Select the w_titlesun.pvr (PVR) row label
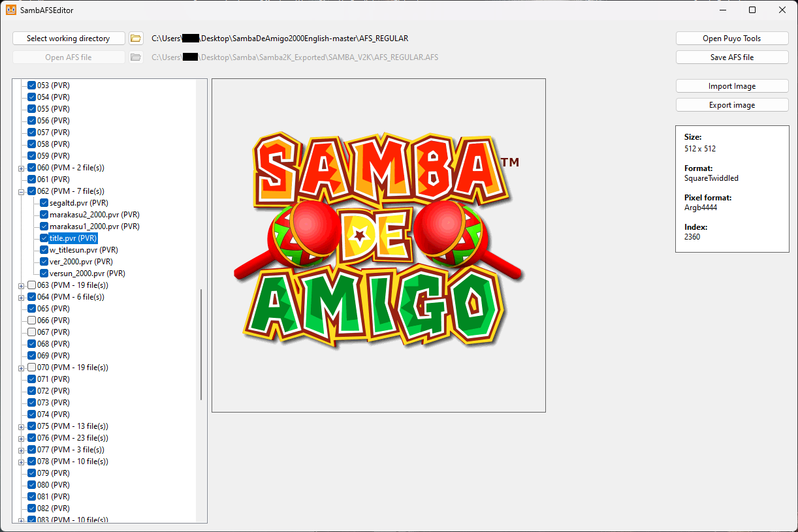The image size is (798, 532). pos(84,250)
